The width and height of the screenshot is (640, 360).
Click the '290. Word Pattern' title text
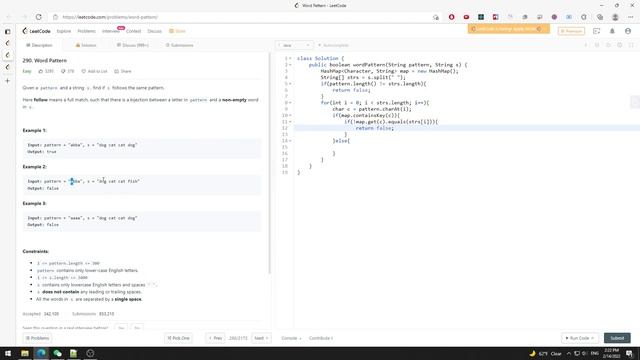pos(44,60)
